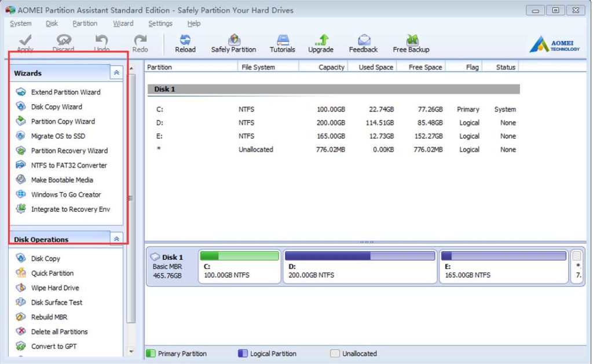Select the Unallocated partition row
593x364 pixels.
click(x=334, y=149)
